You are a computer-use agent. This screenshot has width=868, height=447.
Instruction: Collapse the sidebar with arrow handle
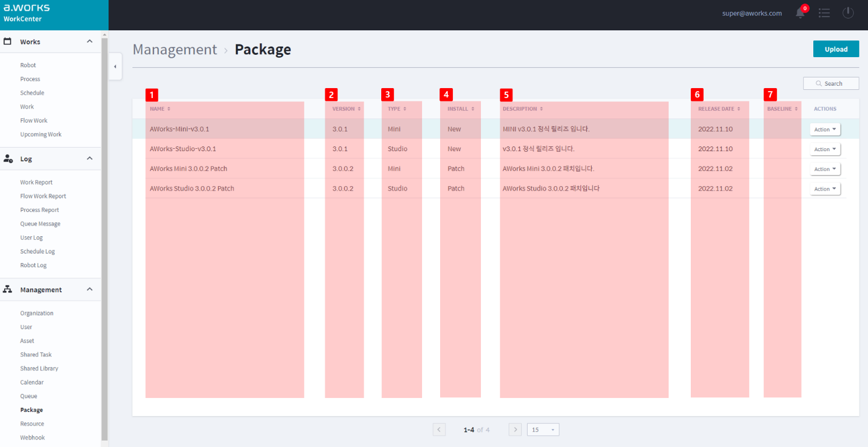(x=115, y=67)
